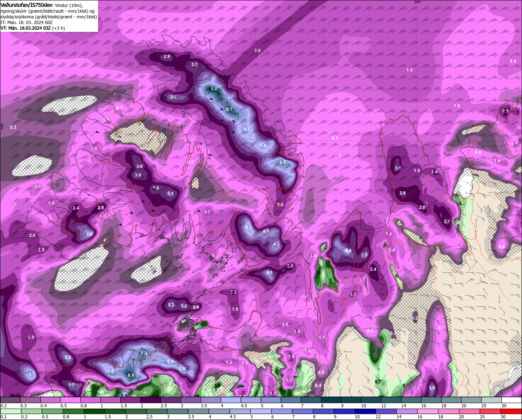Click the 2.6 value on the map

pyautogui.click(x=403, y=193)
